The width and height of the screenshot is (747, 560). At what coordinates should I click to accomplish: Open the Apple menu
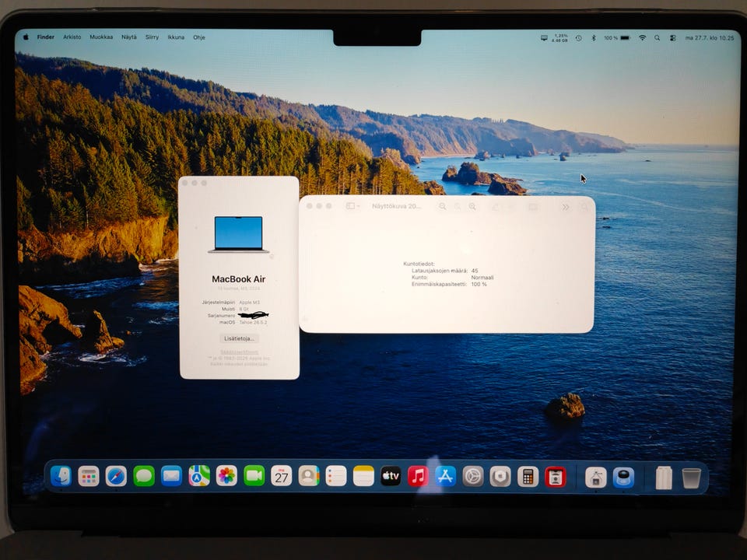coord(26,37)
